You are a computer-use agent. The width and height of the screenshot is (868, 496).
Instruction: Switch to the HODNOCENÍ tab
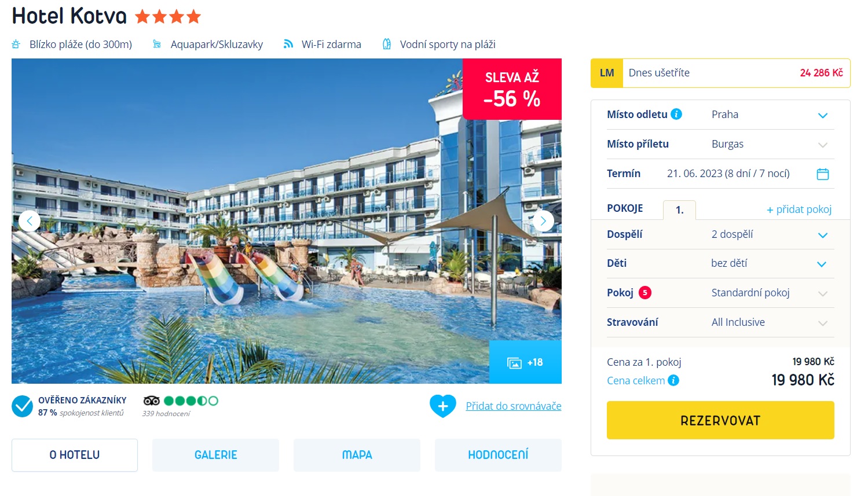coord(498,455)
